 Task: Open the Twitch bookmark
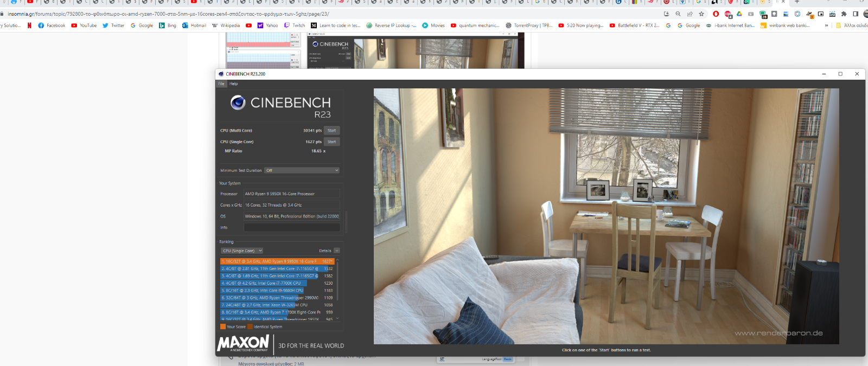[295, 25]
